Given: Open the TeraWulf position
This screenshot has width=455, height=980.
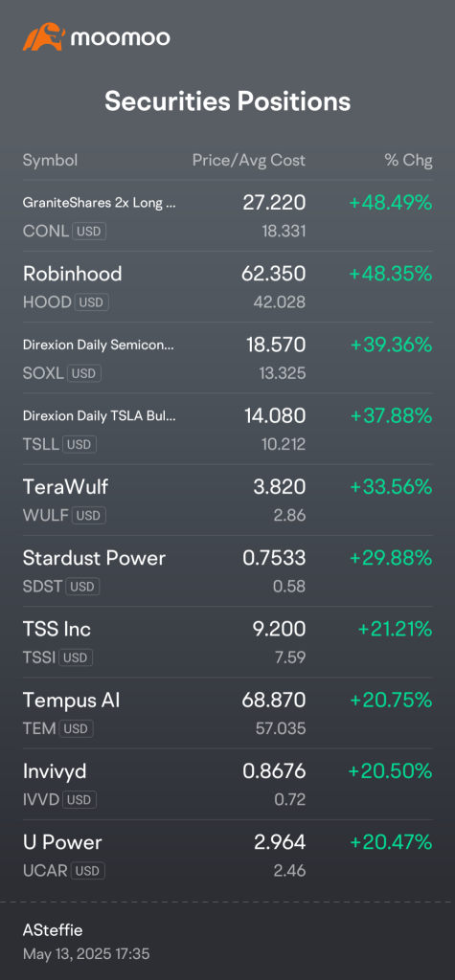Looking at the screenshot, I should click(x=227, y=500).
